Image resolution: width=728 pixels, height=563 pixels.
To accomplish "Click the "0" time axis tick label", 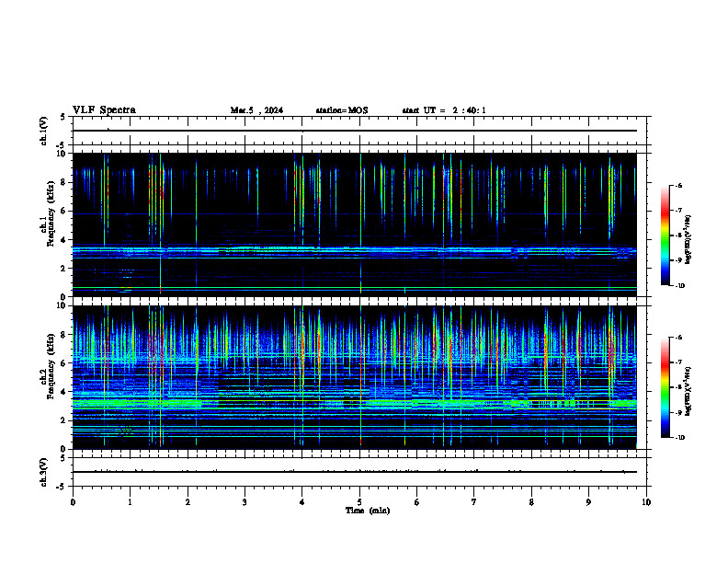I will [x=73, y=502].
